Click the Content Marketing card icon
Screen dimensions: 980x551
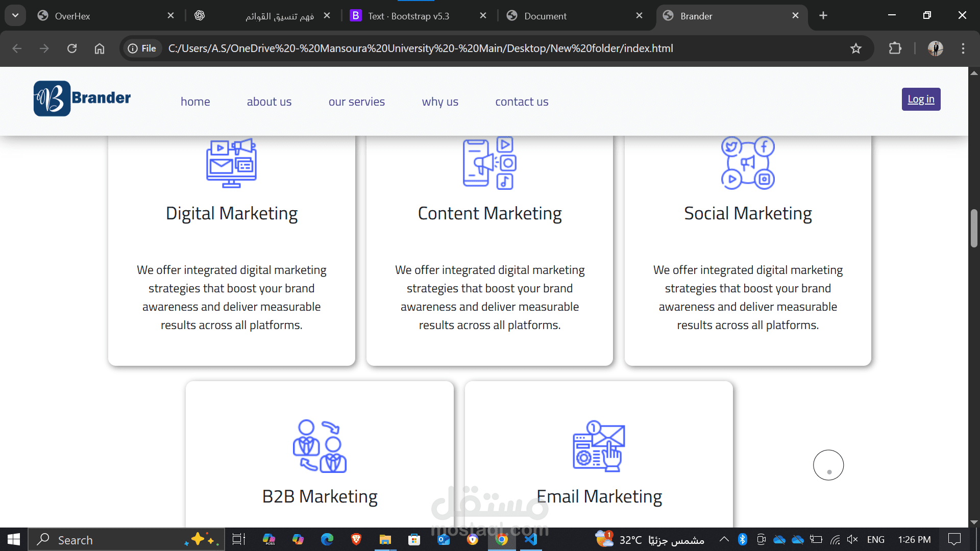pyautogui.click(x=489, y=163)
